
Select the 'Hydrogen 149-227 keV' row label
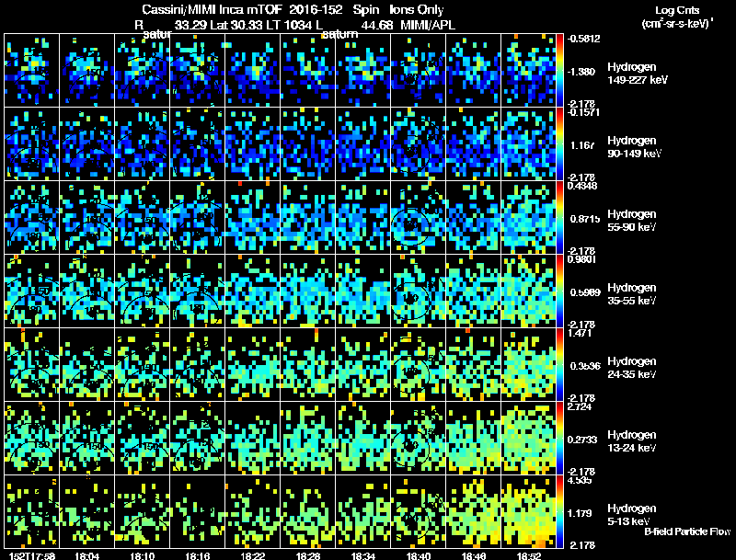(x=638, y=74)
